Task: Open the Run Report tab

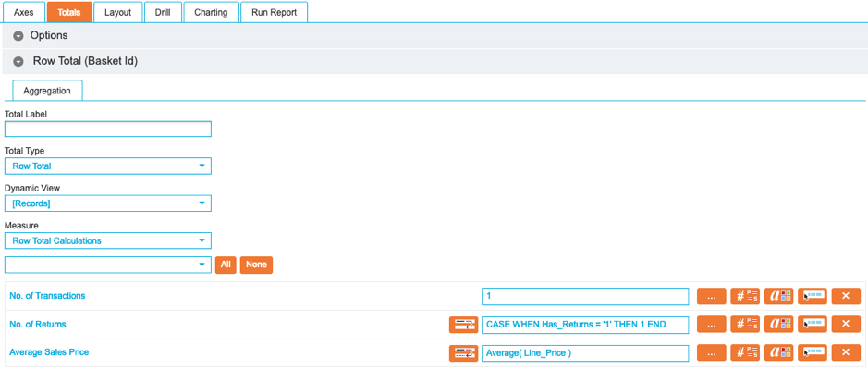Action: click(274, 12)
